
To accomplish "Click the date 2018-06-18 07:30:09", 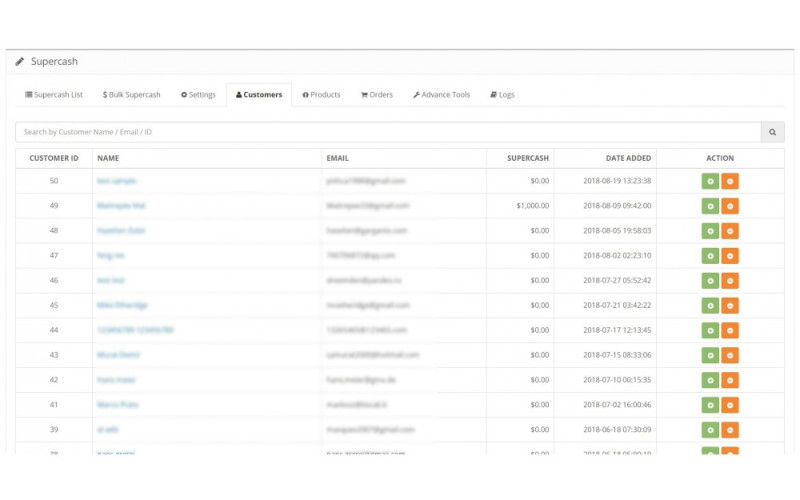I will [617, 430].
